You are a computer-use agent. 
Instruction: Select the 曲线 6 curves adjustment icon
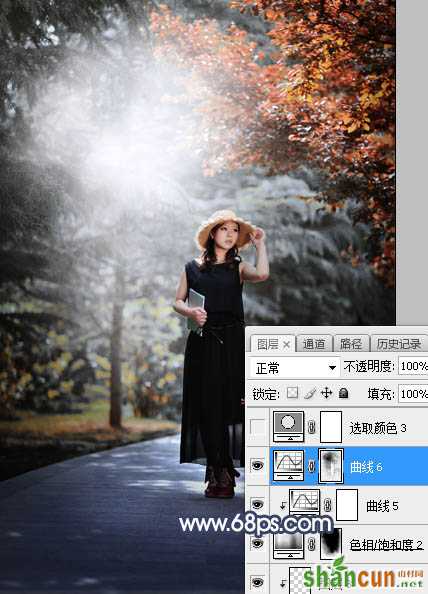288,466
